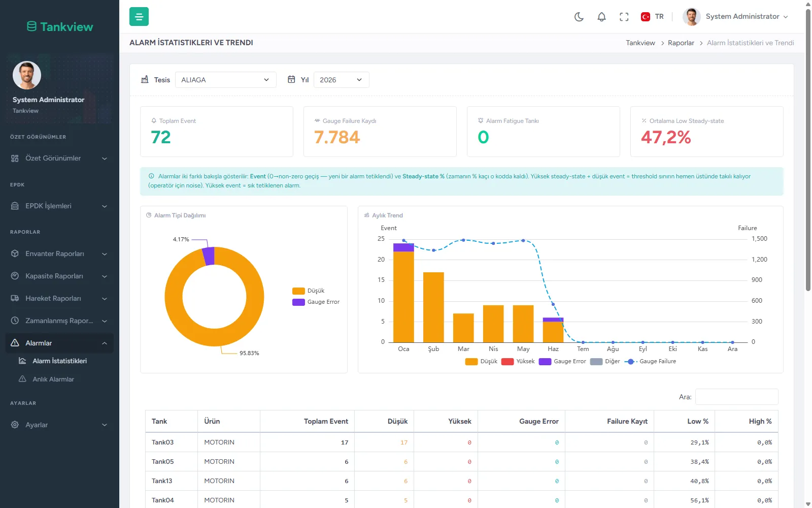Focus the Ara search field

[x=736, y=397]
